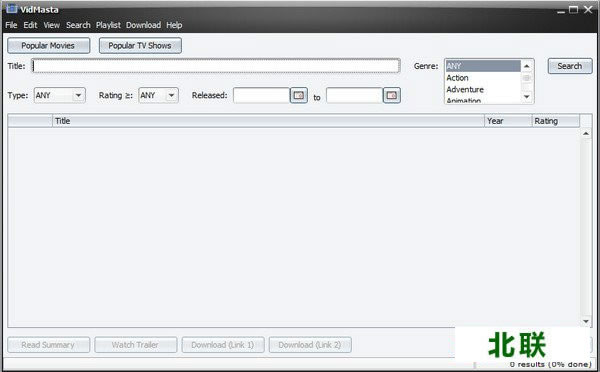The image size is (600, 372).
Task: Open the Released end date calendar picker
Action: coord(391,95)
